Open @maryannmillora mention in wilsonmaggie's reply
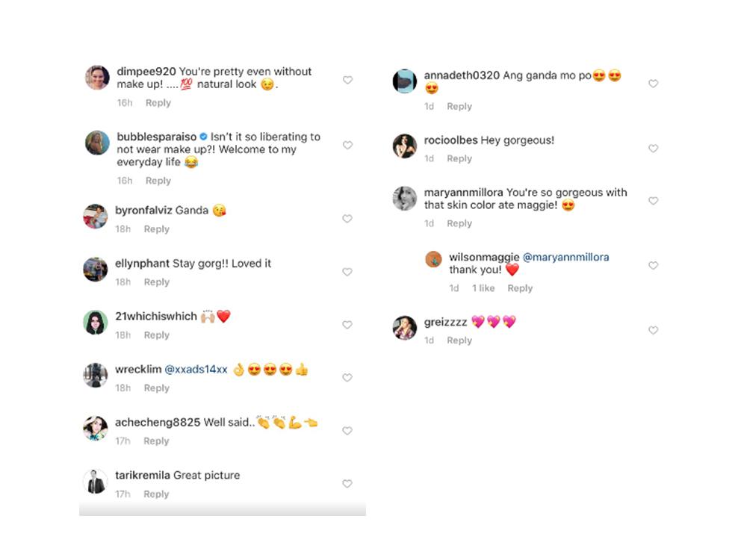The height and width of the screenshot is (560, 747). pyautogui.click(x=565, y=257)
